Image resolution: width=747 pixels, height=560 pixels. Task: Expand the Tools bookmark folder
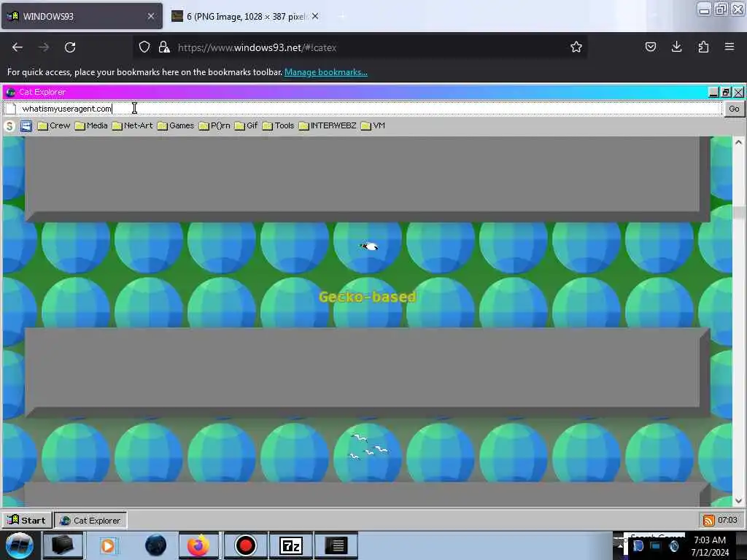click(x=278, y=125)
